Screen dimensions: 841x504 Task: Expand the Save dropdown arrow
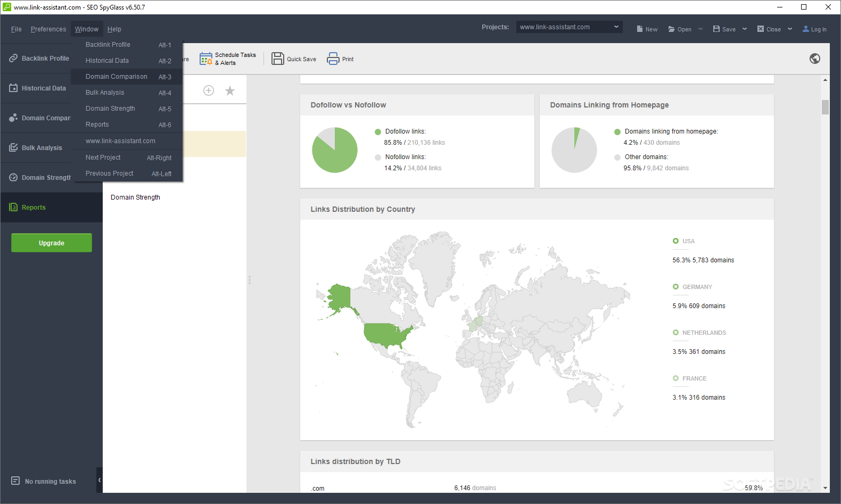point(745,29)
